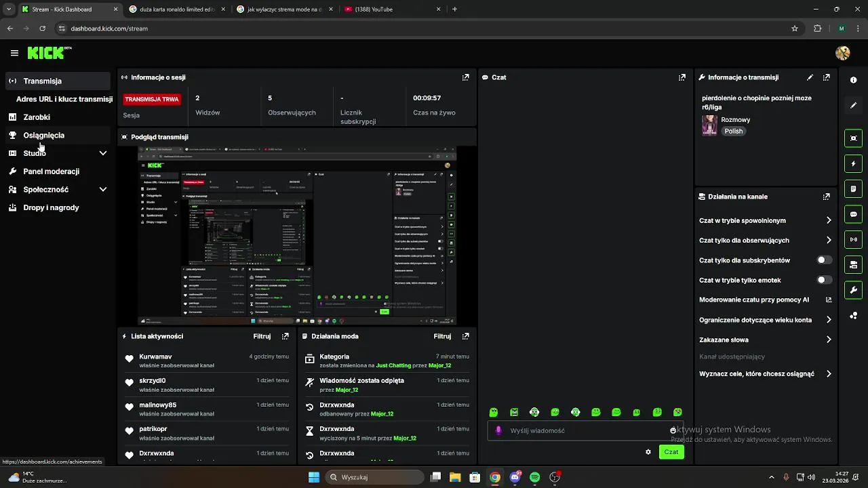868x488 pixels.
Task: Send message with the green Czat button
Action: coord(671,452)
